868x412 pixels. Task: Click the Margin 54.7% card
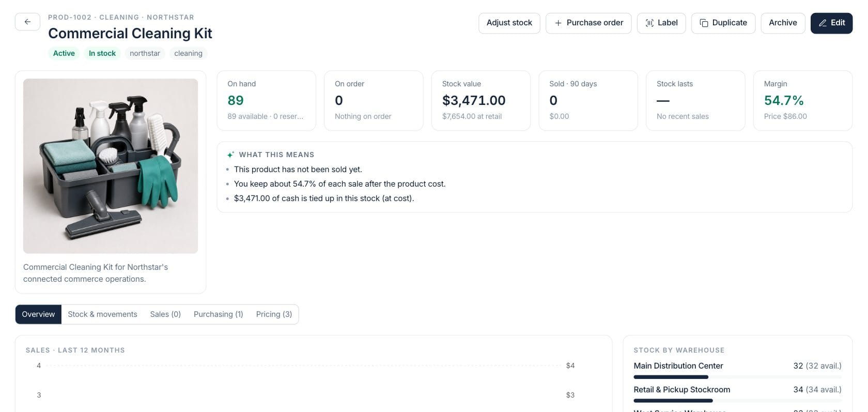[803, 101]
